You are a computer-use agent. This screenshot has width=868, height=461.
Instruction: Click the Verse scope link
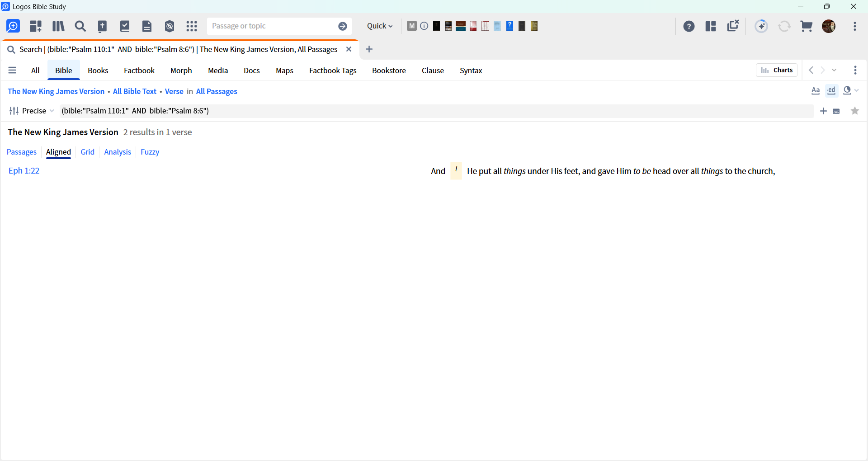click(x=174, y=91)
